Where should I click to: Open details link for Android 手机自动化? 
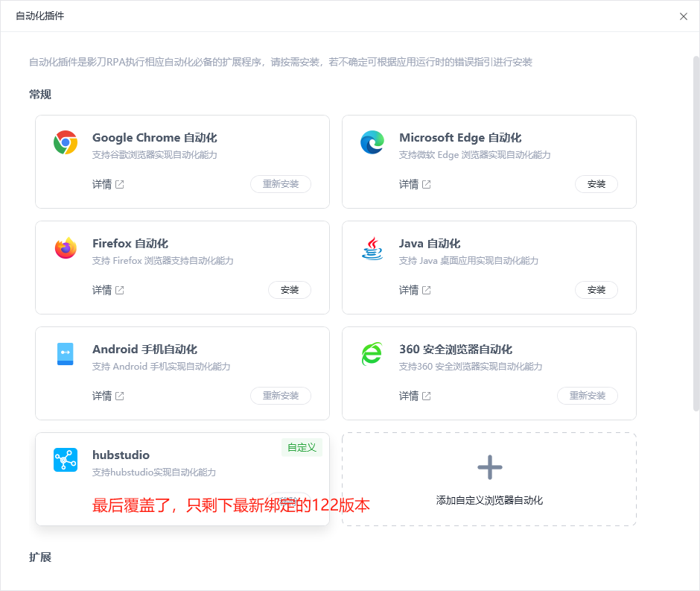[108, 396]
